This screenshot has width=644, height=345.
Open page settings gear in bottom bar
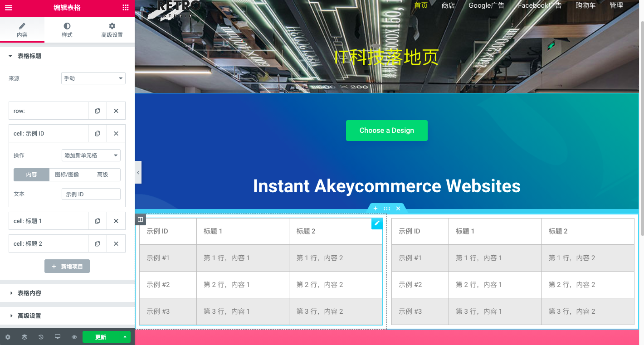pos(8,337)
